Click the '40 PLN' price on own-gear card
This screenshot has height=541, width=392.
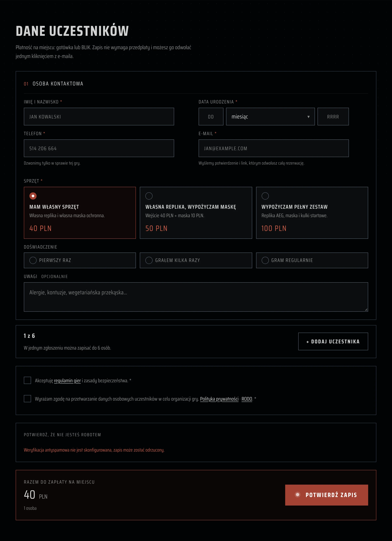[x=40, y=228]
